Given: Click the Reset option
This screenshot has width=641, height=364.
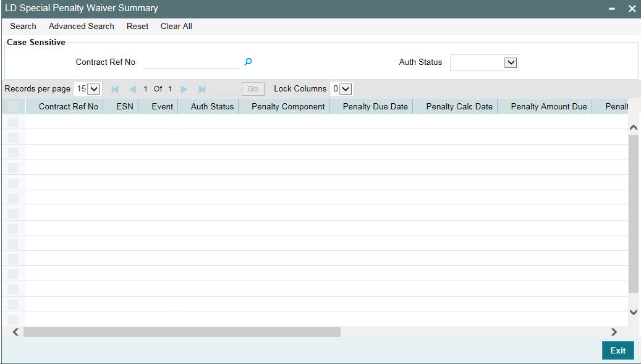Looking at the screenshot, I should (x=137, y=26).
